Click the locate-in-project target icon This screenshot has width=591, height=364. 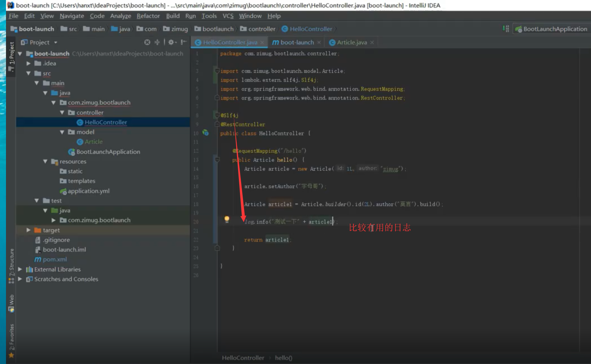point(147,42)
